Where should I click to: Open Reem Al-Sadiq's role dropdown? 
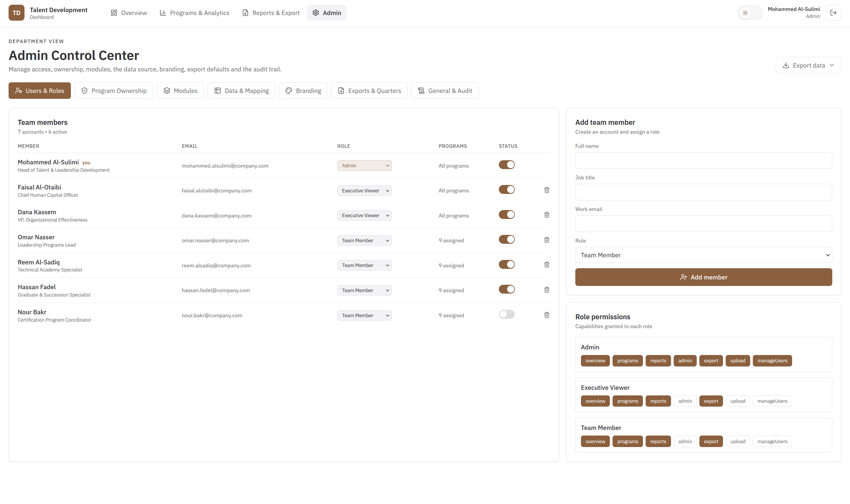click(x=364, y=265)
